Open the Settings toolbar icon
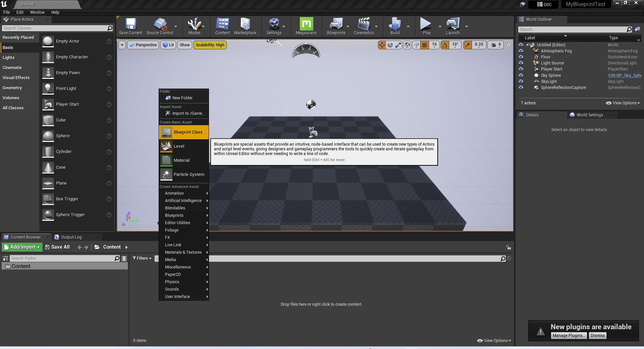The height and width of the screenshot is (349, 644). (274, 26)
